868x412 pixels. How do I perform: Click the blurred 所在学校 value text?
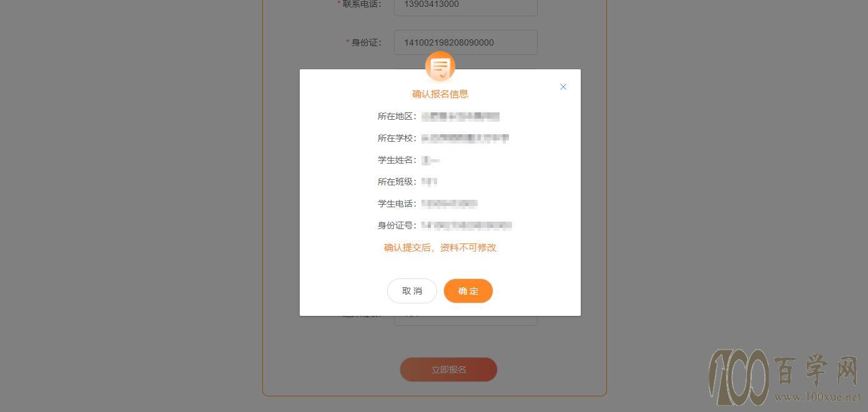tap(465, 138)
